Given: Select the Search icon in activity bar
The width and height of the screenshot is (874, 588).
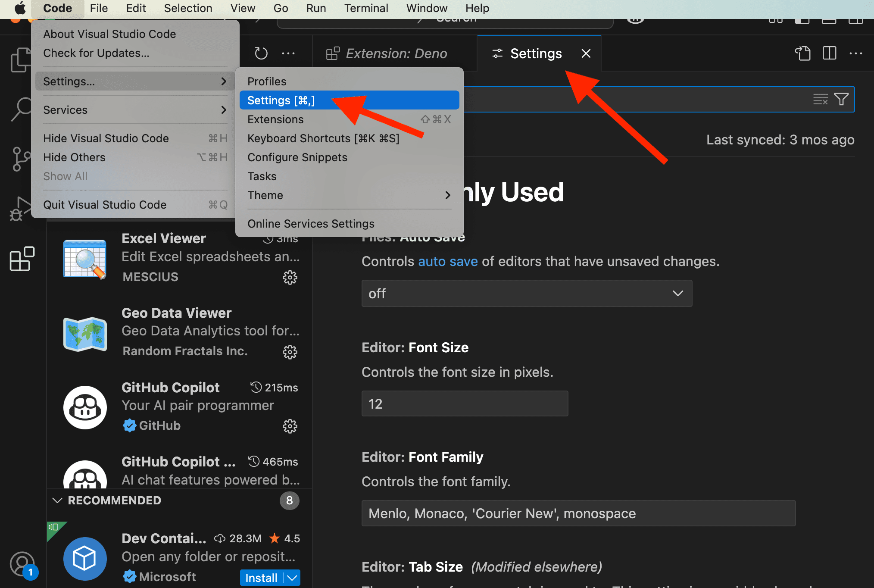Looking at the screenshot, I should [22, 109].
